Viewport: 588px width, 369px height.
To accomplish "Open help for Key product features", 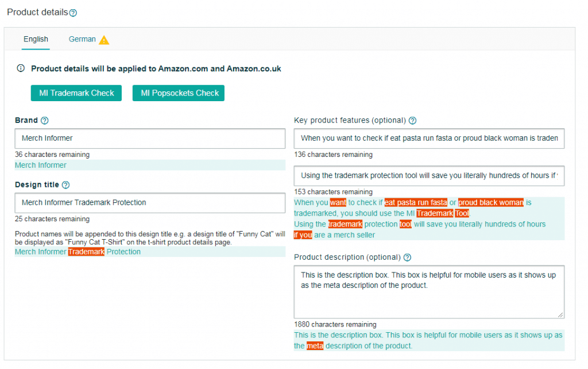I will coord(412,121).
